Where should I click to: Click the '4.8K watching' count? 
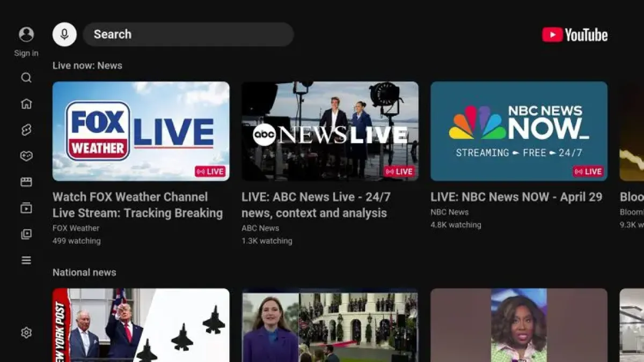pos(456,225)
